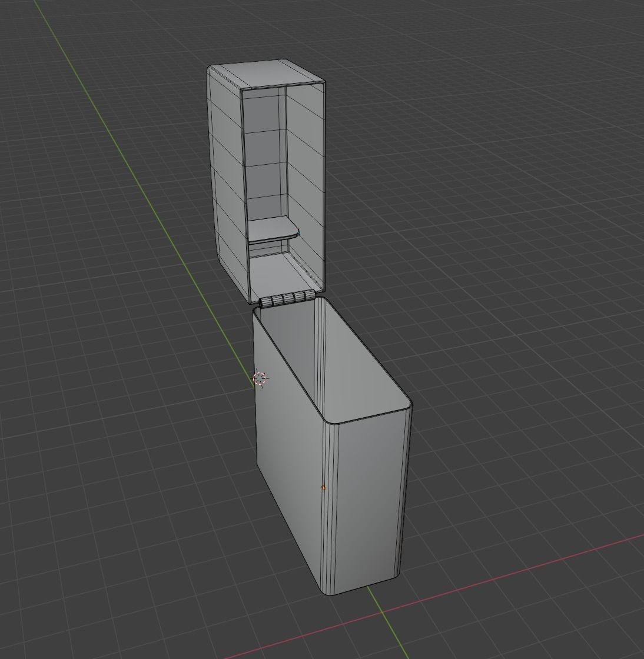Click the orange object origin dot
The image size is (644, 659).
pyautogui.click(x=323, y=488)
